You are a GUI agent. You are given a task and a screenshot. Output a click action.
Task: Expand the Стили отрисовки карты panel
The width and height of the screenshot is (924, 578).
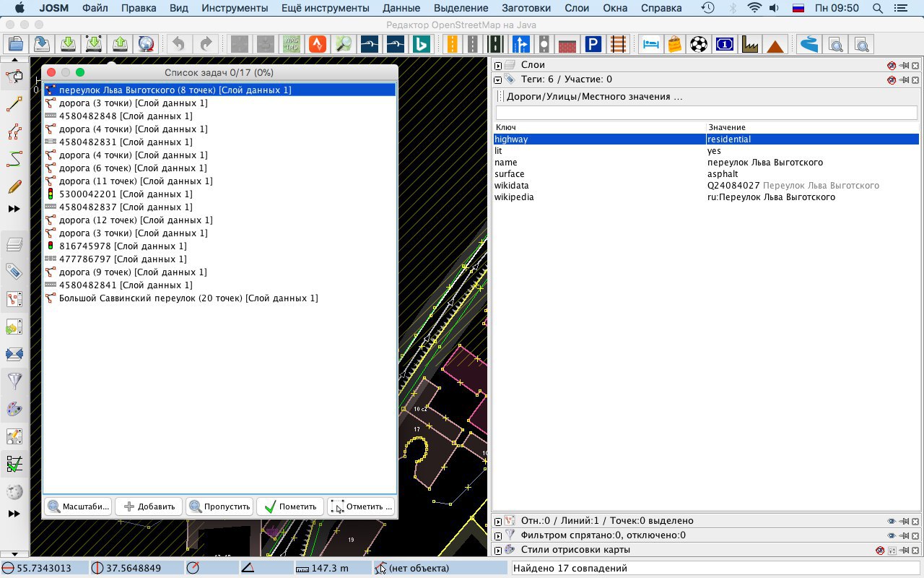click(498, 550)
